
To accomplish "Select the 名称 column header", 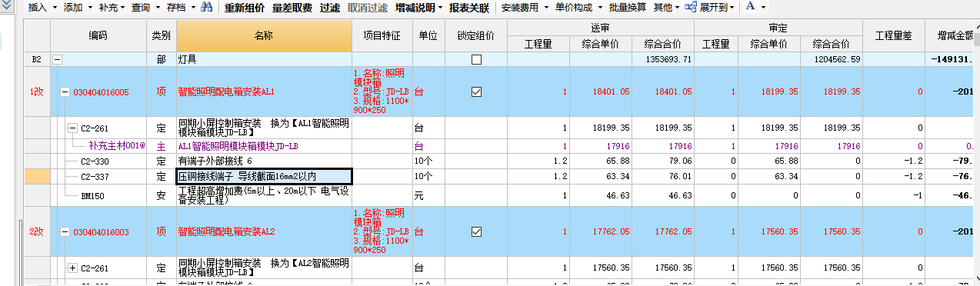I will pos(264,36).
